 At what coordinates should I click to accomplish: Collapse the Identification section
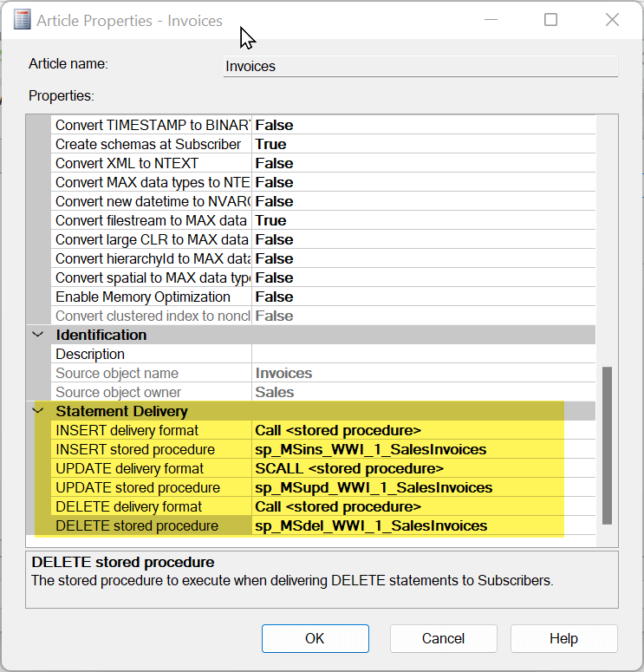click(38, 335)
